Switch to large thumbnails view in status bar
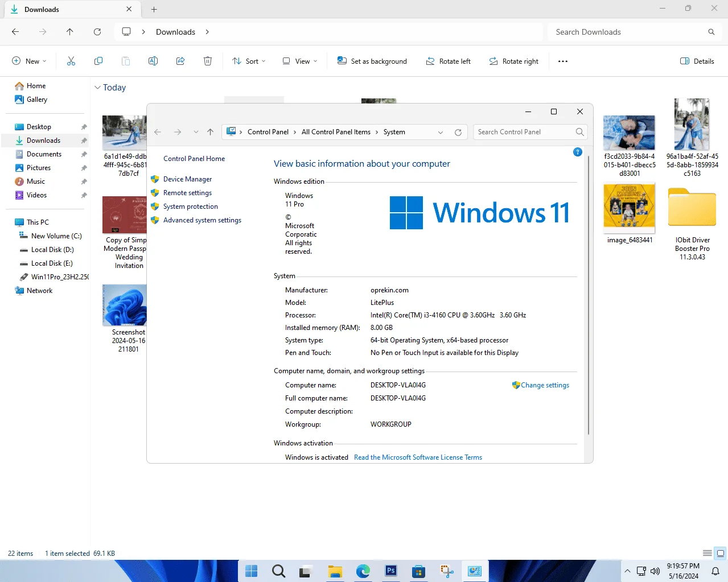 (721, 553)
